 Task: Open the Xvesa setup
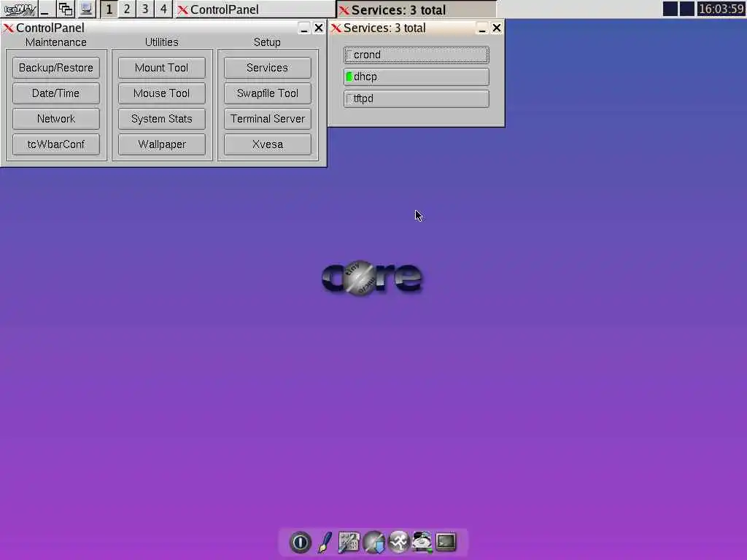tap(267, 144)
